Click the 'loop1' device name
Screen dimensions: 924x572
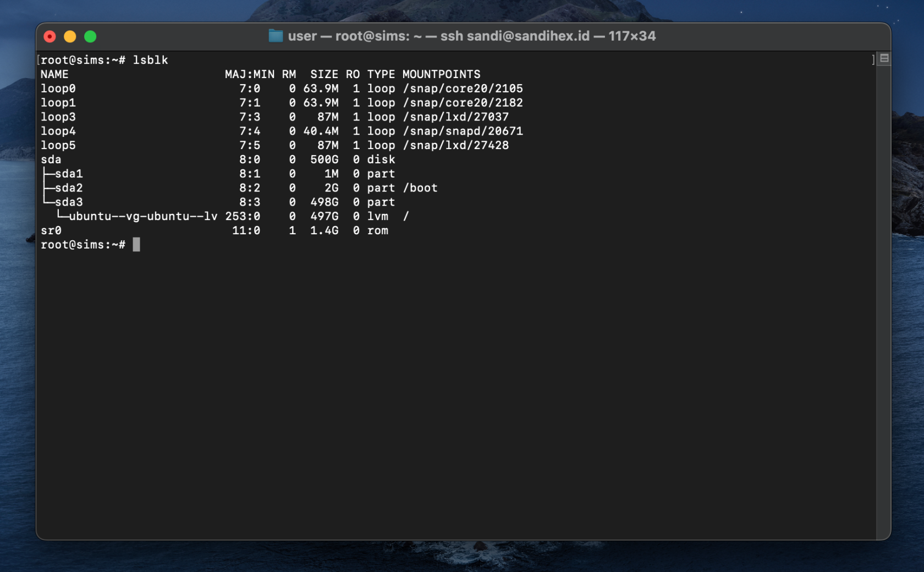coord(58,103)
